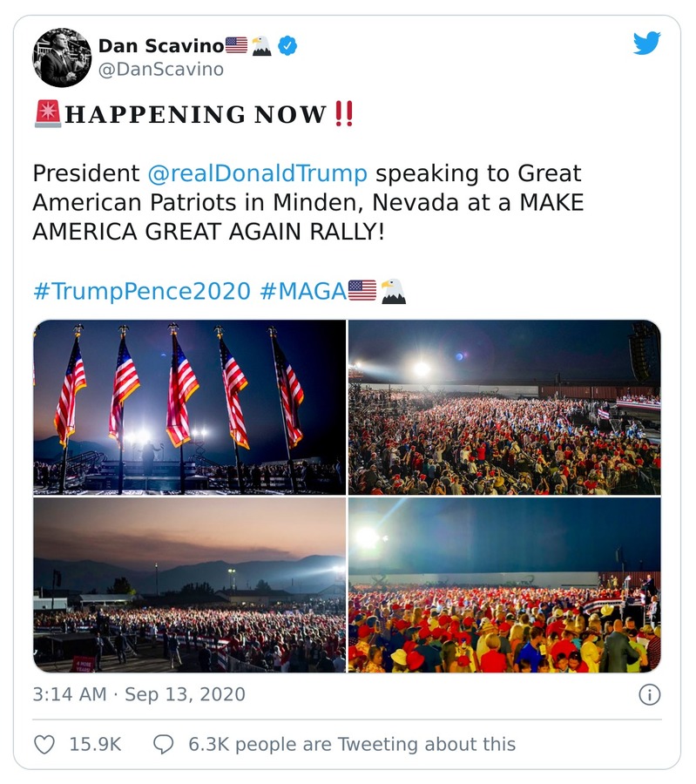Click Dan Scavino's profile picture
Viewport: 696px width, 784px height.
(60, 57)
